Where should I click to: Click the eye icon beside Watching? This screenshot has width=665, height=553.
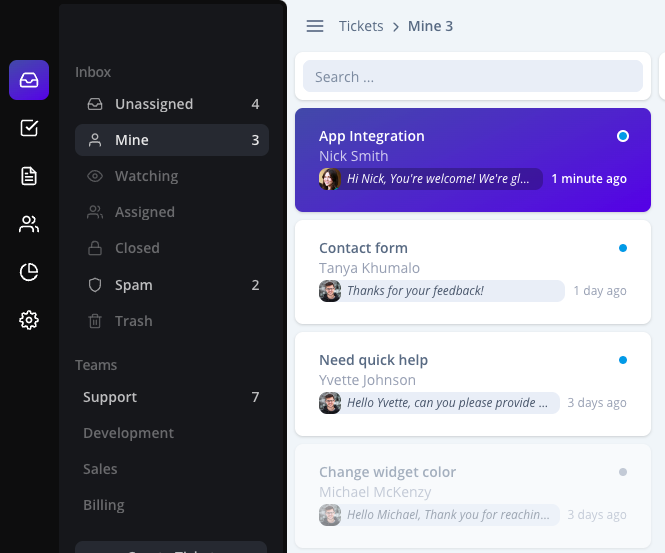pyautogui.click(x=95, y=176)
